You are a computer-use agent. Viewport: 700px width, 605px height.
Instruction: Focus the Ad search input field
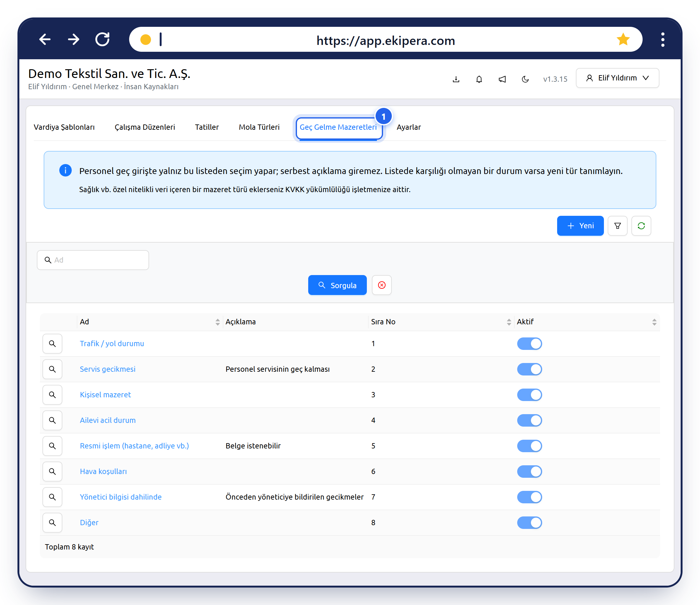click(93, 260)
